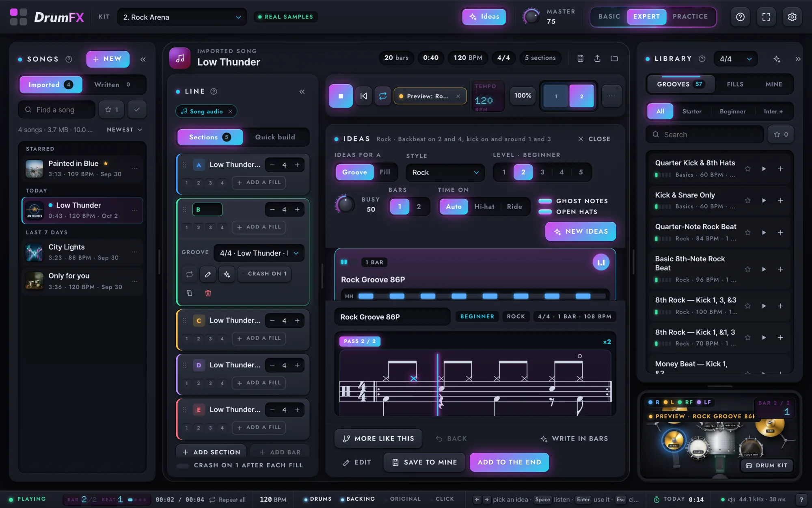Click the pencil edit icon in section B

tap(207, 274)
